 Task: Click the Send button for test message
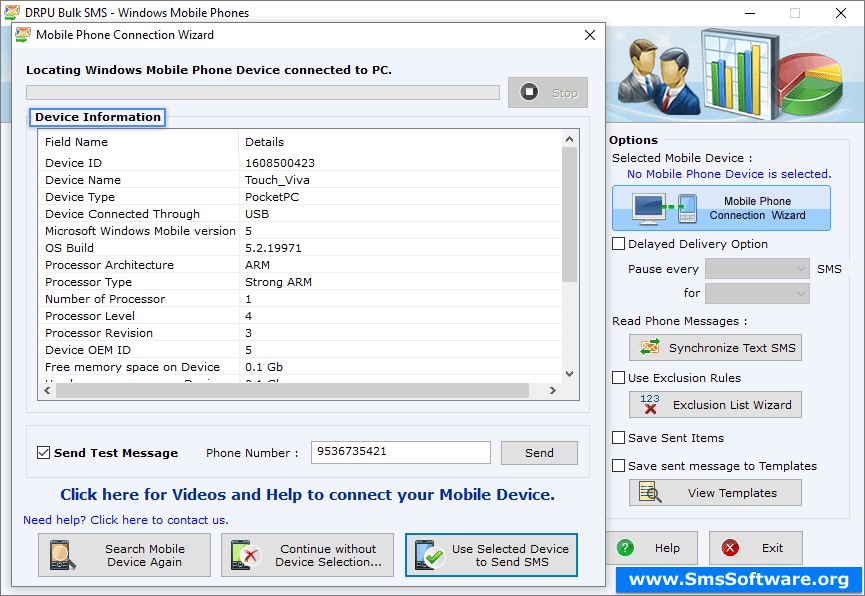(539, 453)
